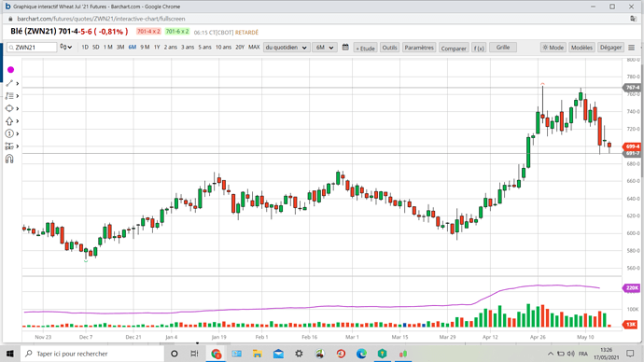Set chart range to 5 ans
The height and width of the screenshot is (362, 644).
coord(205,48)
